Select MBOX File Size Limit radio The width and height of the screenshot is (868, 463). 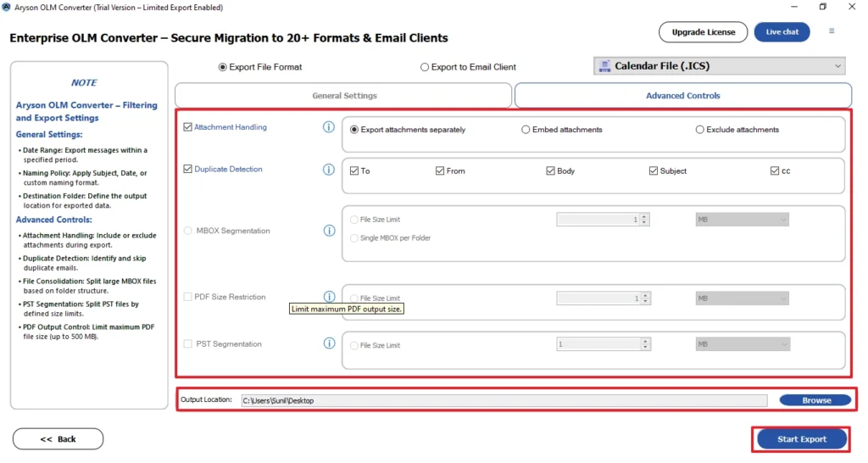[353, 220]
